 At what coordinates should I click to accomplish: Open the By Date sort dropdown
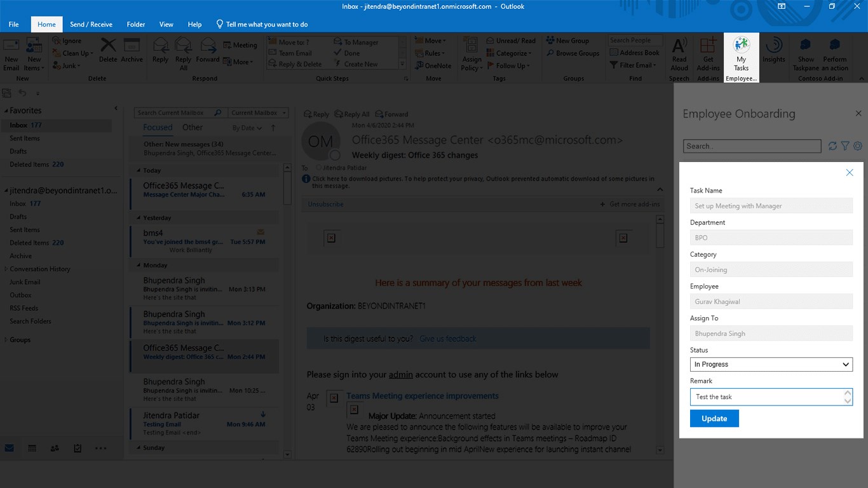pos(247,128)
